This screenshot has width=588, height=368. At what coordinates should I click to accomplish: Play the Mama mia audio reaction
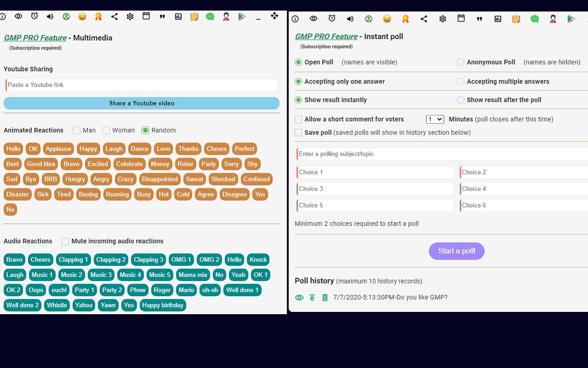[x=193, y=275]
